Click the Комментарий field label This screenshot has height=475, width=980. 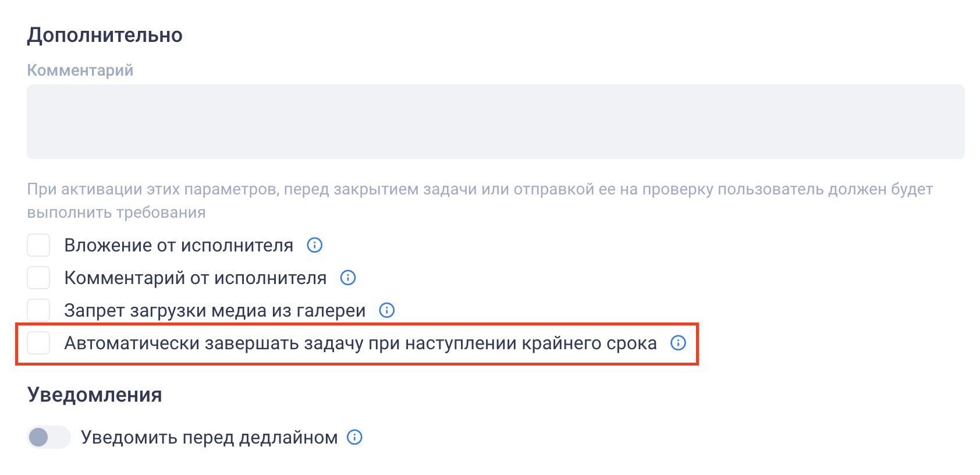pos(80,70)
